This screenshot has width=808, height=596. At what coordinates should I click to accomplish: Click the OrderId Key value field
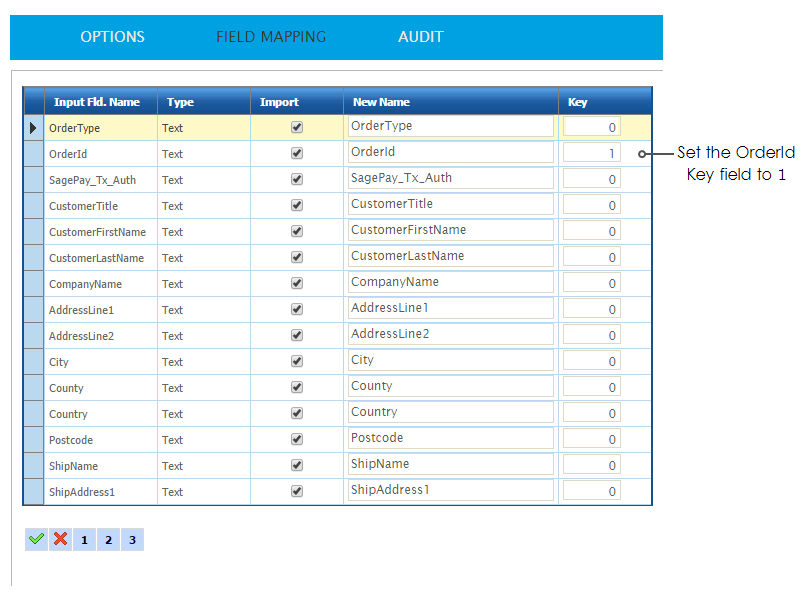coord(591,154)
